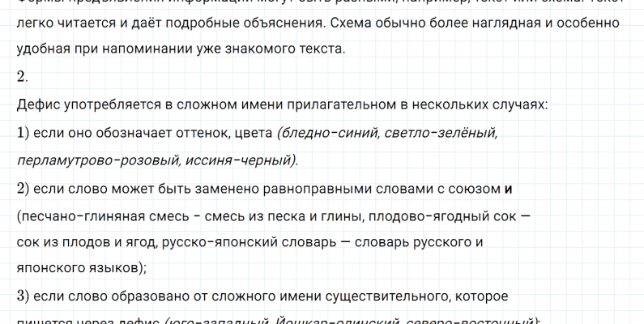Screen dimensions: 644x324
Task: Select the italic example "светло-зелёный"
Action: (438, 132)
